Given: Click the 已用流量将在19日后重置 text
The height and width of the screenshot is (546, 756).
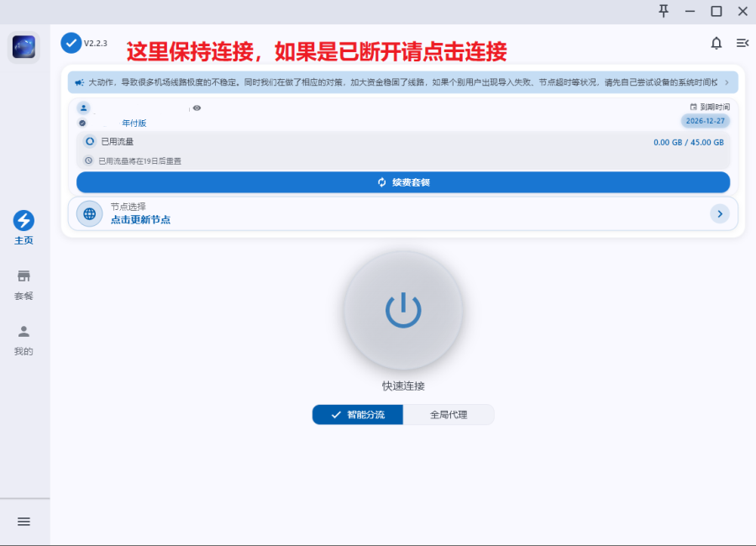Looking at the screenshot, I should [139, 161].
